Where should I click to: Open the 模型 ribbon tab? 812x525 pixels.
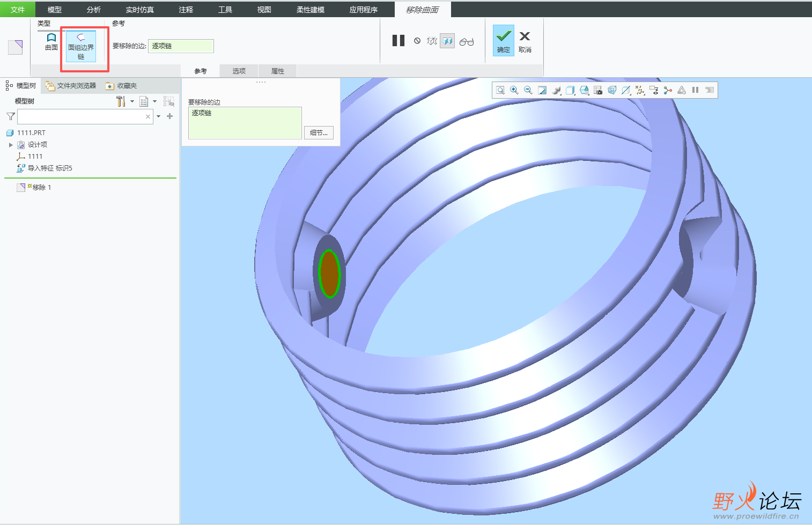pos(55,10)
